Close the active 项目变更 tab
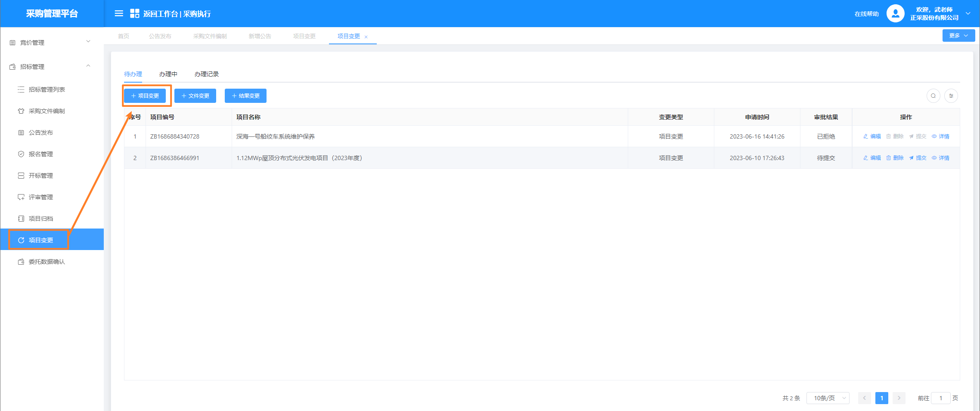 pyautogui.click(x=366, y=37)
